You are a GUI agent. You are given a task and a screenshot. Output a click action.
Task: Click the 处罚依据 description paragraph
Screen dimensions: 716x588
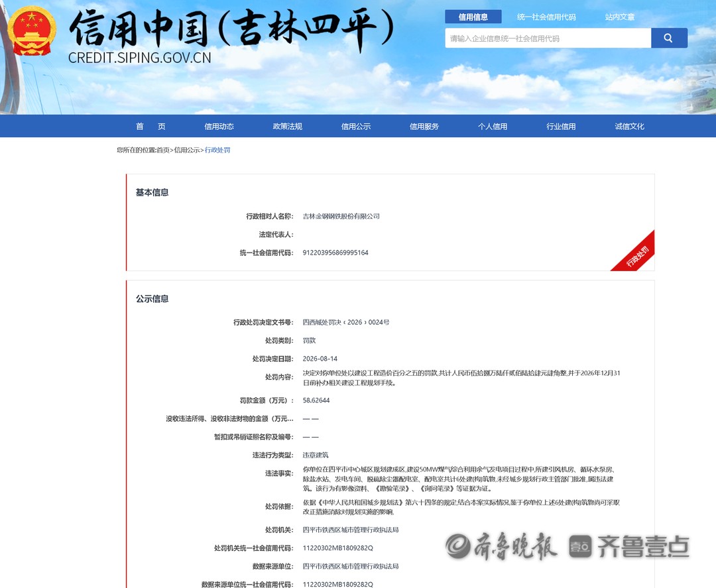coord(461,507)
